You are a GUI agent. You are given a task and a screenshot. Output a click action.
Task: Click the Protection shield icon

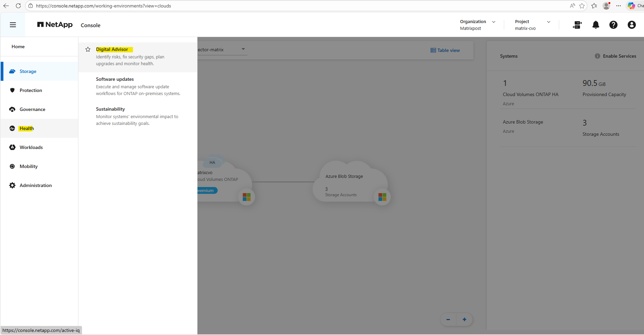click(12, 90)
